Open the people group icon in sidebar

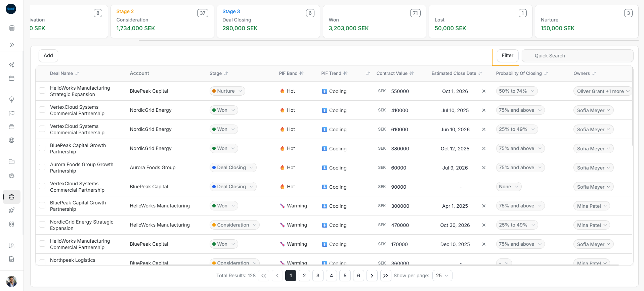pyautogui.click(x=12, y=176)
